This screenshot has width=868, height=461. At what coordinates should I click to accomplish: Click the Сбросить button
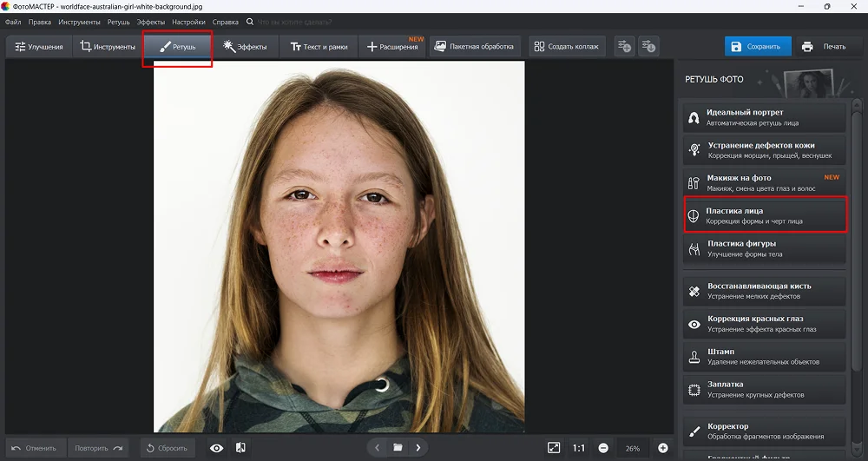[x=168, y=448]
